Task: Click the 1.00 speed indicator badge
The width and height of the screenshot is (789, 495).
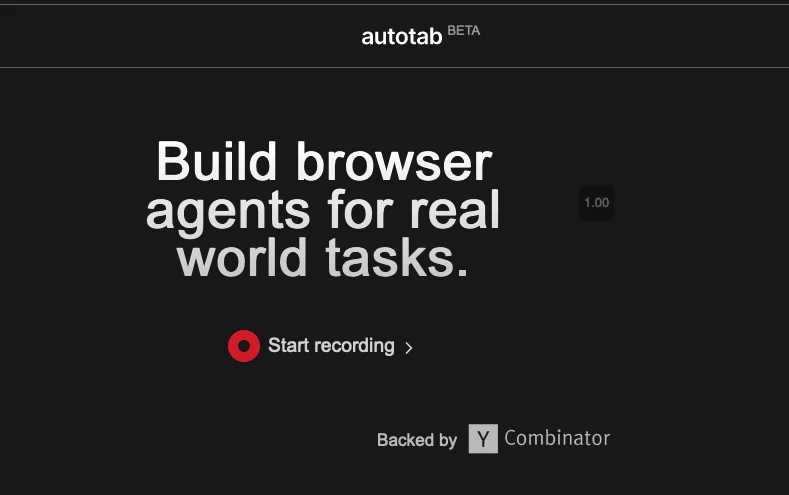Action: point(596,203)
